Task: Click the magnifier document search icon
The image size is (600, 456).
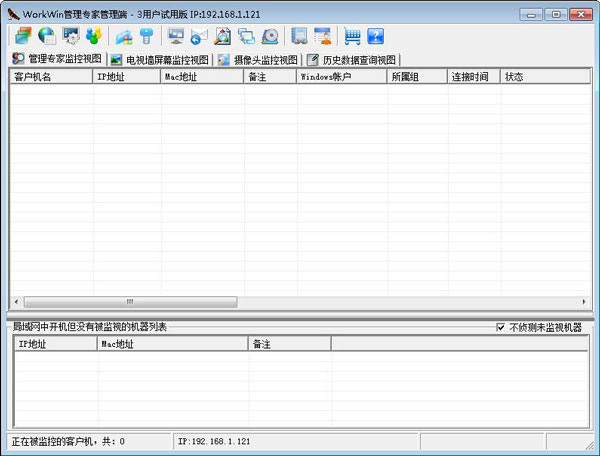Action: click(223, 36)
